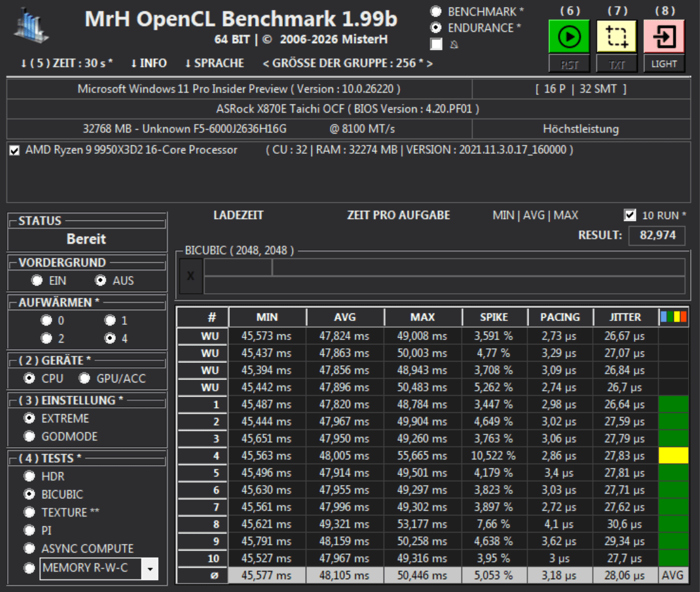This screenshot has height=592, width=700.
Task: Exit the app via the pink exit icon
Action: click(664, 37)
